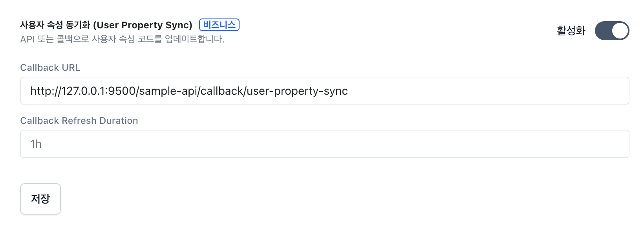
Task: Toggle the 활성화 switch off
Action: point(612,31)
